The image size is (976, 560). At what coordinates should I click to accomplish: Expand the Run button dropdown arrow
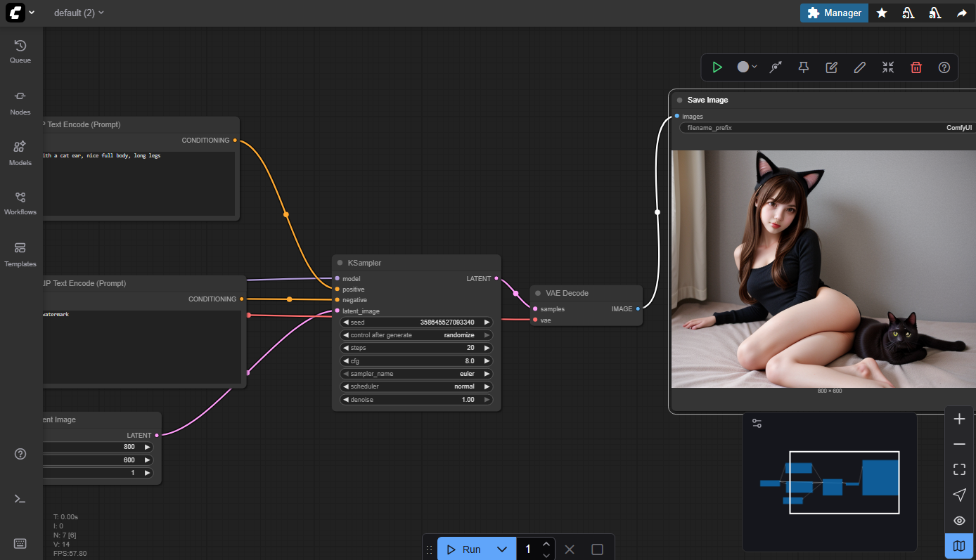(501, 549)
